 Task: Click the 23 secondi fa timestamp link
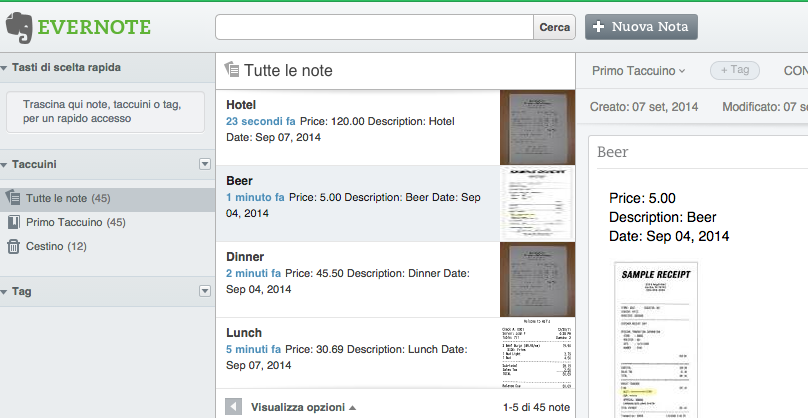(261, 121)
